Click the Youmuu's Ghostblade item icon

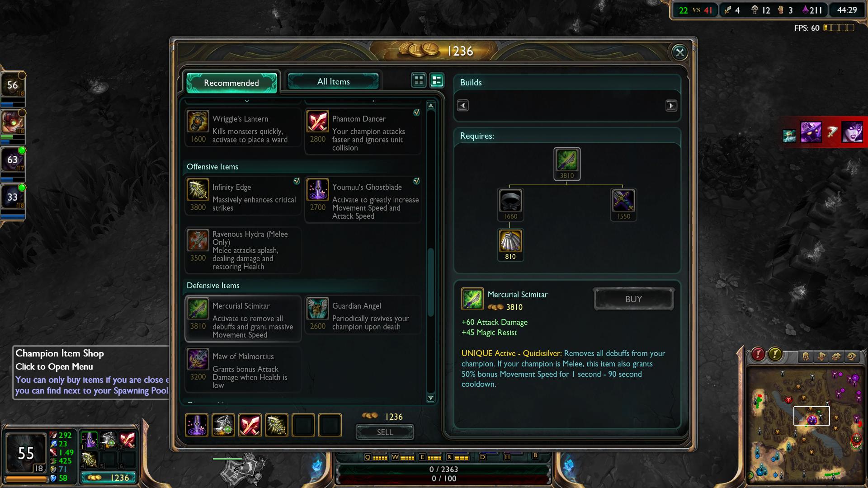coord(318,190)
